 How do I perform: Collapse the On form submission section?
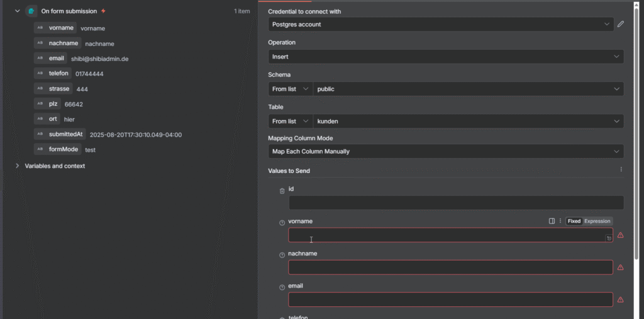click(17, 11)
